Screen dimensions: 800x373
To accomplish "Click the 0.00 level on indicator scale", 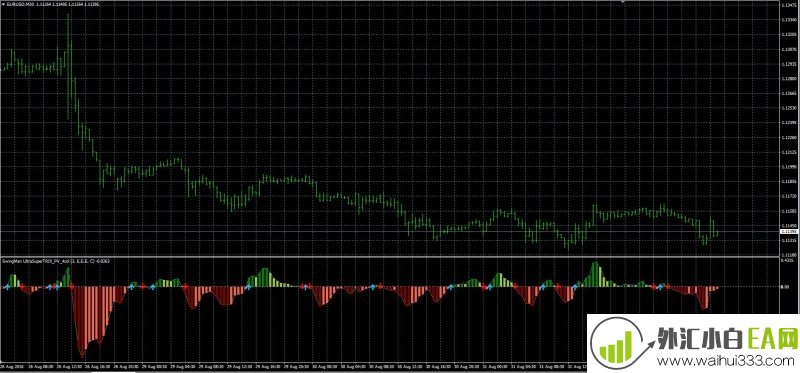I will tap(786, 287).
